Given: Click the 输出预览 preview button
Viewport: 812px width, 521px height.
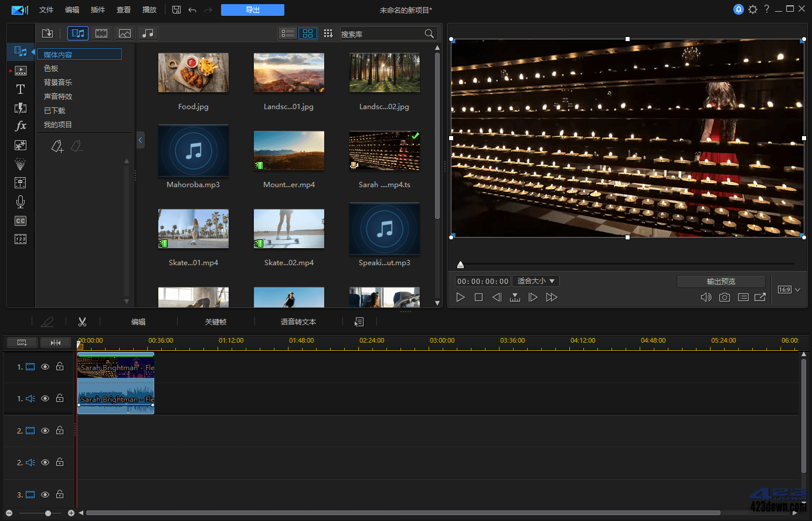Looking at the screenshot, I should click(x=721, y=281).
